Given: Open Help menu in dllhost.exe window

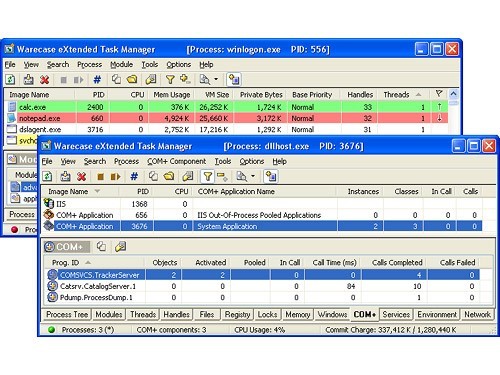Looking at the screenshot, I should pos(279,161).
